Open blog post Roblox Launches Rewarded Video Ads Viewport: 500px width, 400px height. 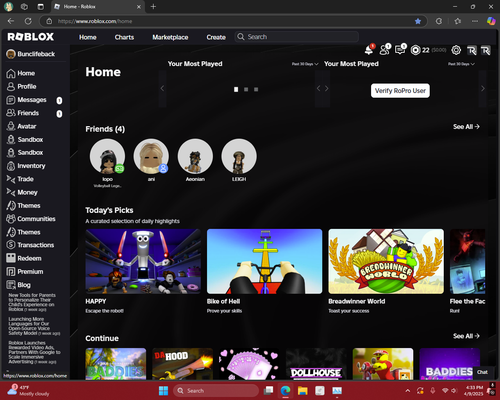[x=35, y=352]
